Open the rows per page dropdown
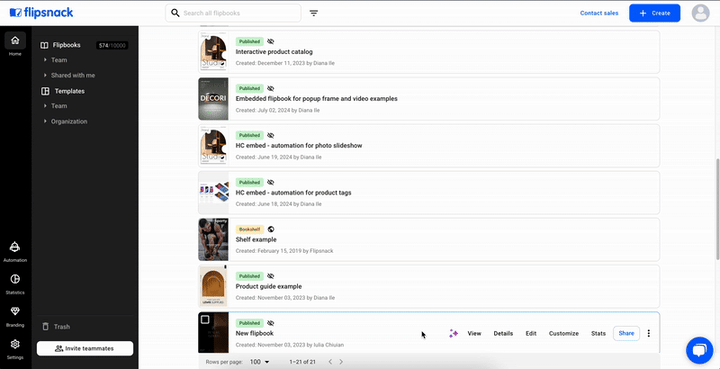This screenshot has width=720, height=369. pos(259,362)
